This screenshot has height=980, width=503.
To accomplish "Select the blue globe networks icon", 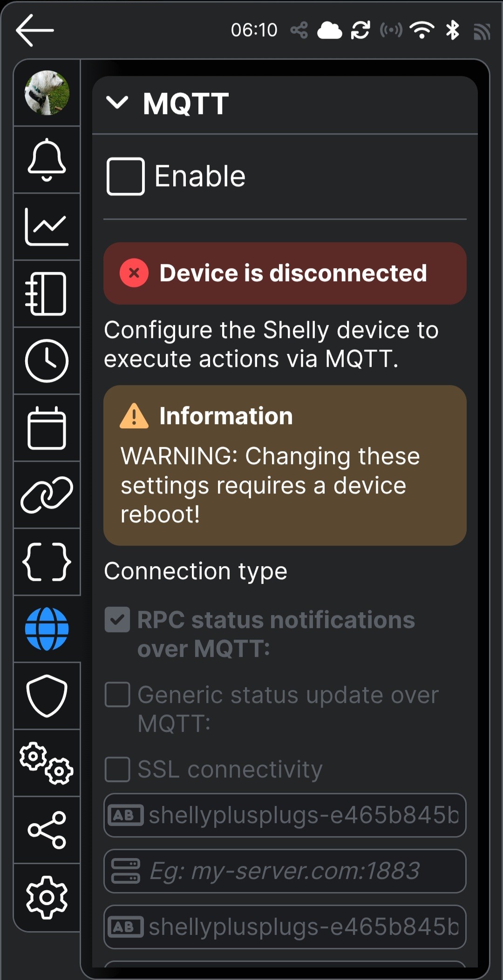I will click(x=47, y=629).
